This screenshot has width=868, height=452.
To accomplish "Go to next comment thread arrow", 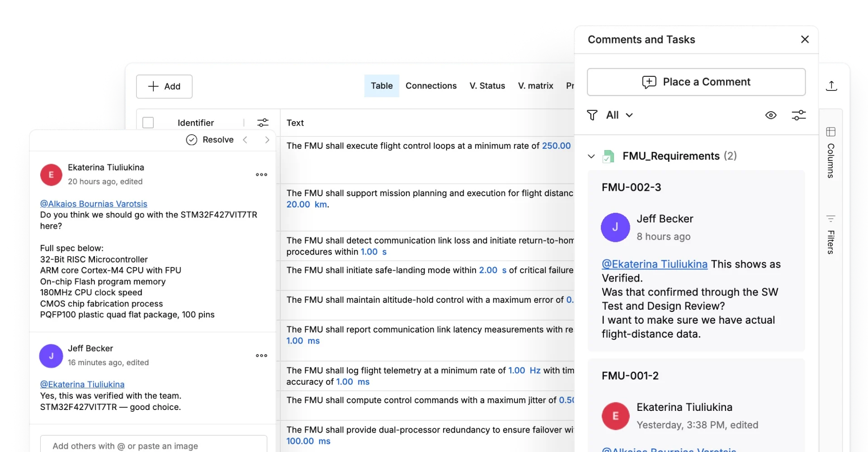I will (x=267, y=140).
